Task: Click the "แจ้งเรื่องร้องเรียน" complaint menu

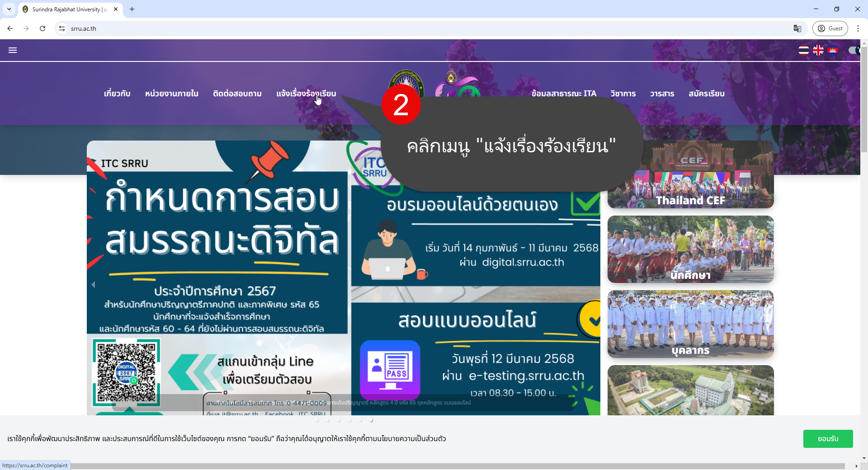Action: pyautogui.click(x=306, y=94)
